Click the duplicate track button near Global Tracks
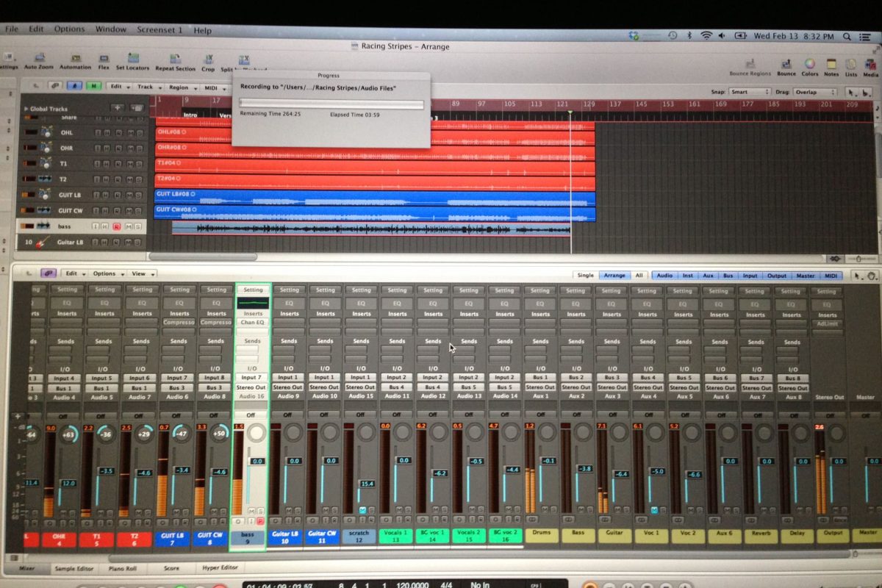 136,107
